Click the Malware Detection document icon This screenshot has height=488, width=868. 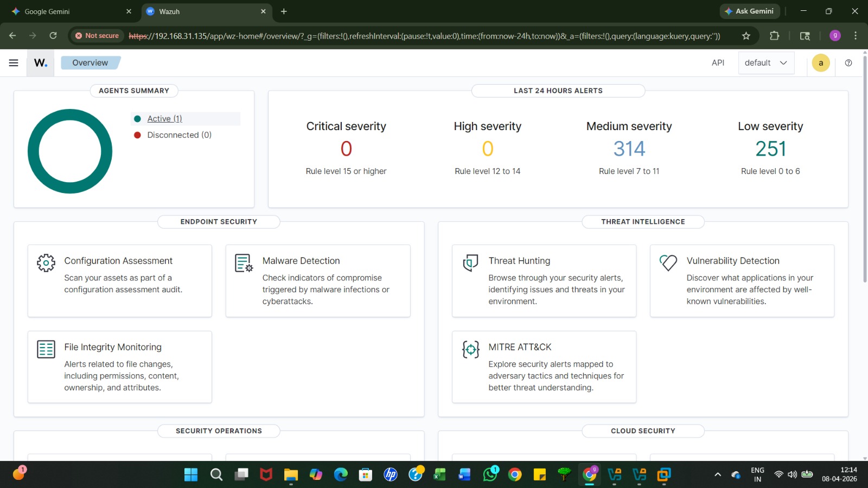click(244, 263)
